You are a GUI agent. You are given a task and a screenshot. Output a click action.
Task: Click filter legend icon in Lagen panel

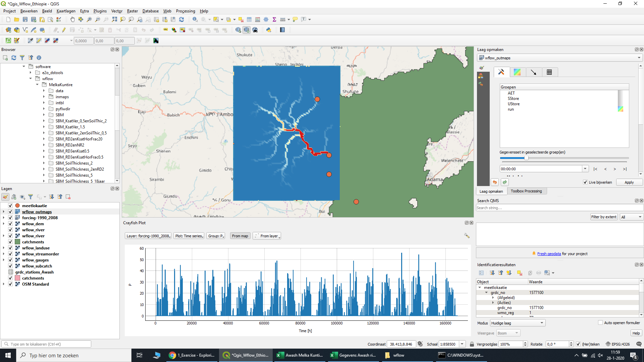pos(31,197)
